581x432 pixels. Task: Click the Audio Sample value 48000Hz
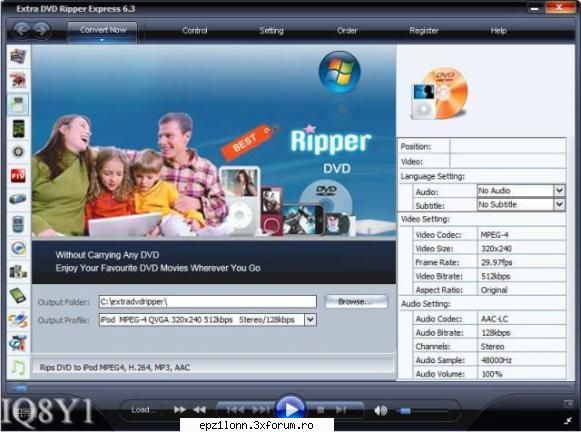[496, 360]
